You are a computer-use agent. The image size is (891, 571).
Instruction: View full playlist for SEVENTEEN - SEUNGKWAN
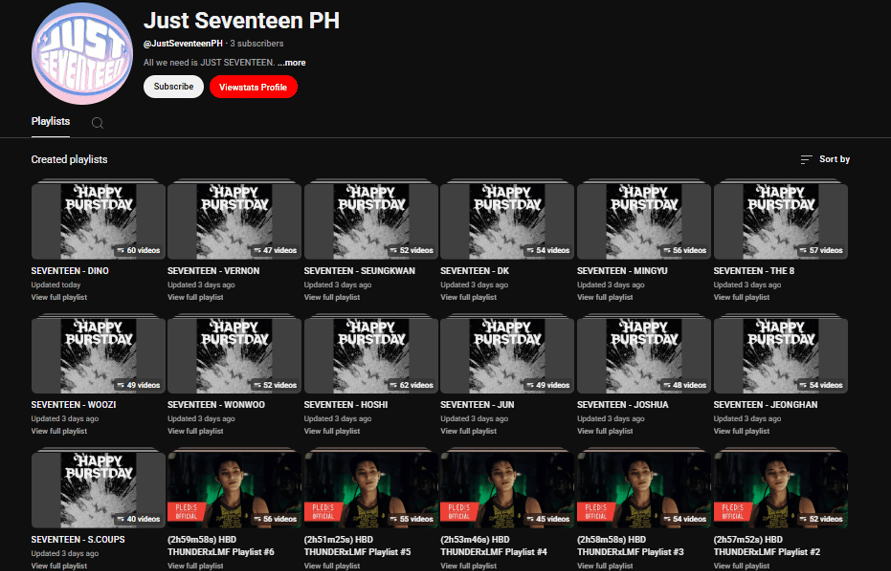click(x=332, y=297)
